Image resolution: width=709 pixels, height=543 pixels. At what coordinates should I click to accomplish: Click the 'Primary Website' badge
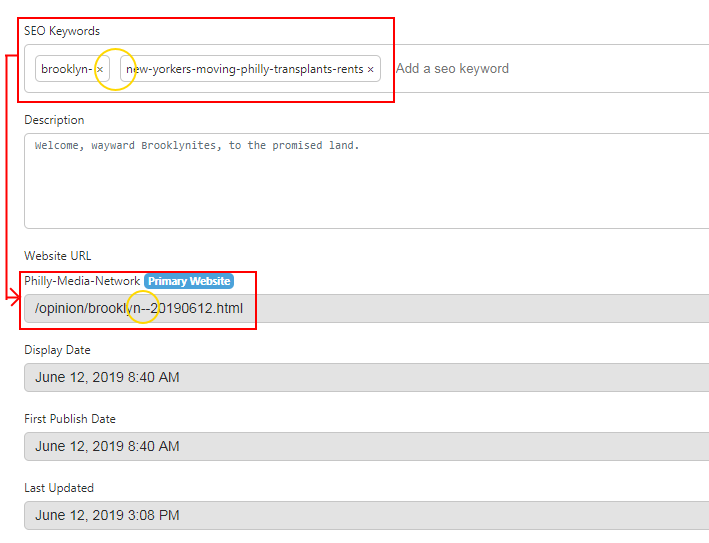189,281
